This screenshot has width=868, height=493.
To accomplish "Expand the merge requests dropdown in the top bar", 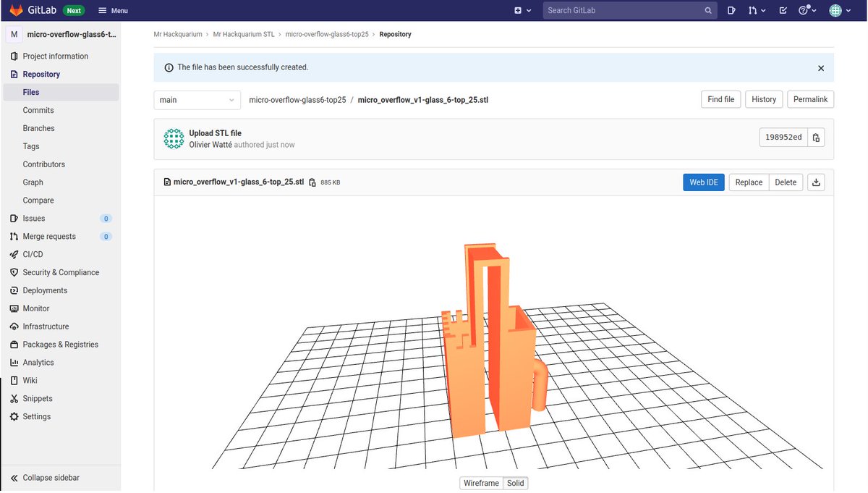I will coord(758,11).
